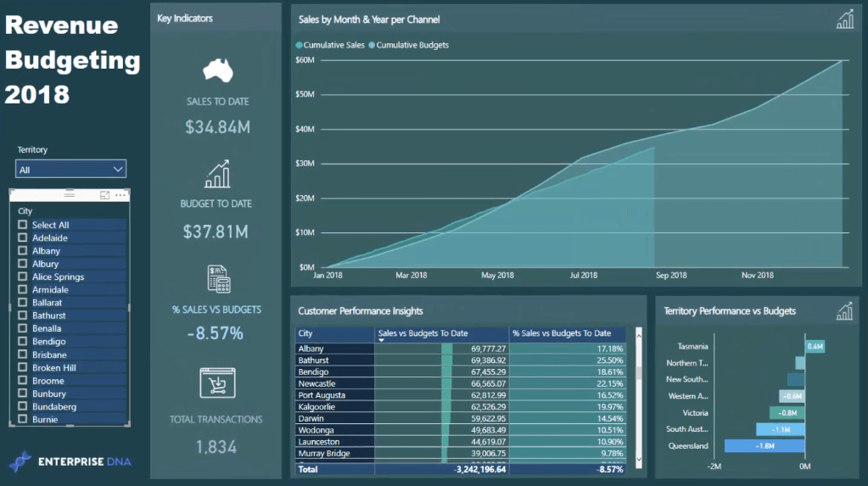This screenshot has height=486, width=868.
Task: Click the Sep 2018 axis label
Action: click(x=671, y=275)
